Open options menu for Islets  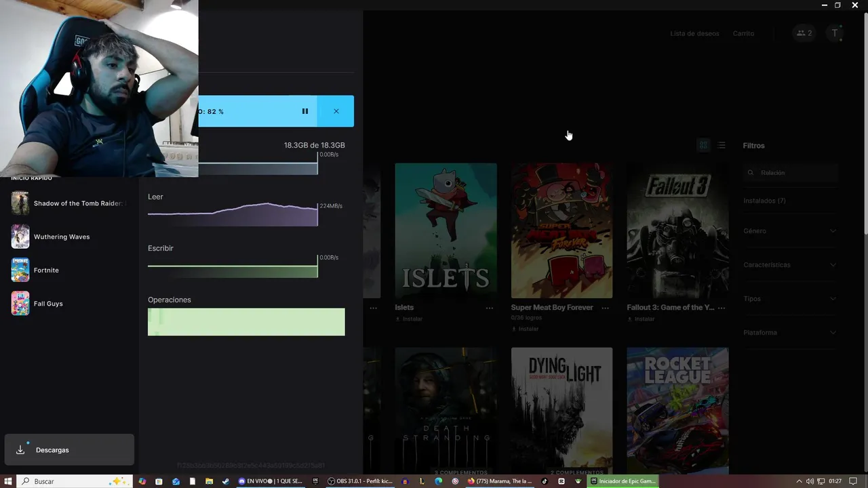pyautogui.click(x=490, y=308)
